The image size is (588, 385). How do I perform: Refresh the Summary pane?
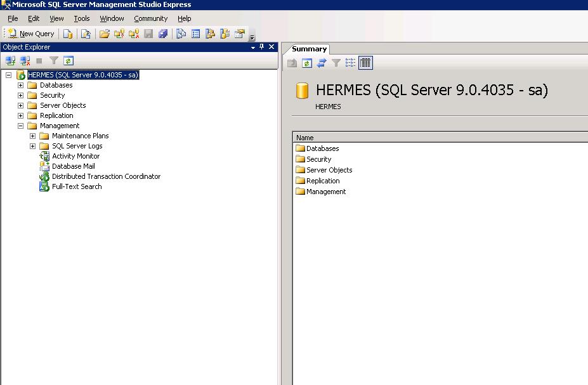(308, 63)
